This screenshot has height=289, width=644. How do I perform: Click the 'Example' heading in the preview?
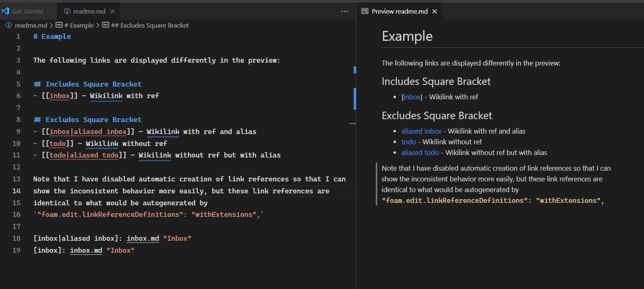coord(407,36)
